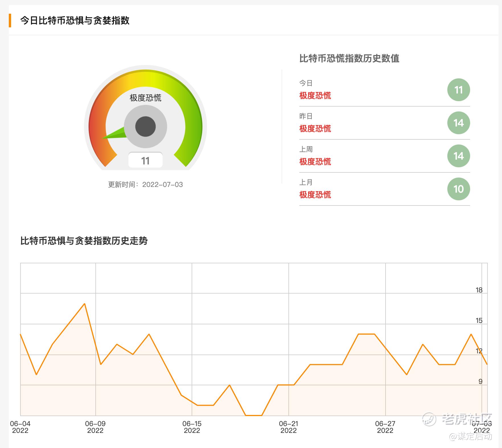Image resolution: width=502 pixels, height=448 pixels.
Task: Click the update time 更新时间：2022-07-03
Action: [x=146, y=185]
